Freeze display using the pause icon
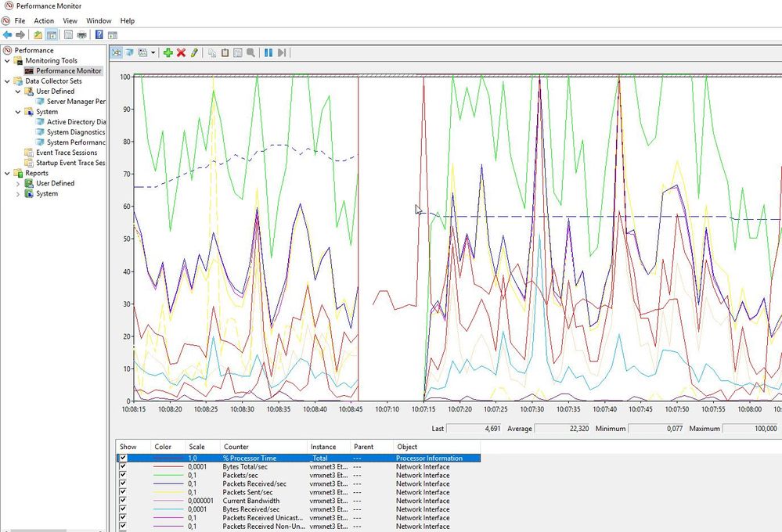782x532 pixels. pyautogui.click(x=268, y=52)
